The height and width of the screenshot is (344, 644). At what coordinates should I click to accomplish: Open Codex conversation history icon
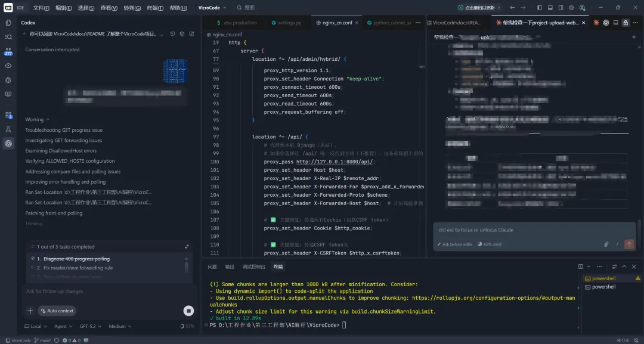coord(172,34)
